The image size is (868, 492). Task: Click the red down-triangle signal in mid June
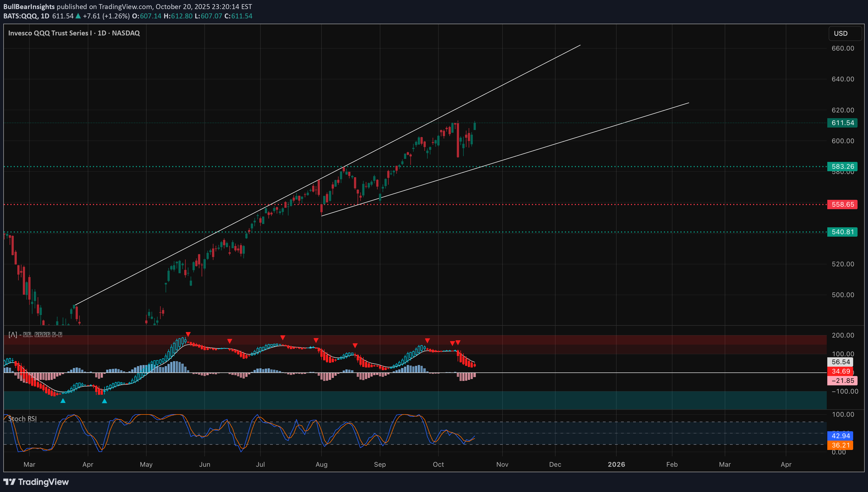point(230,341)
